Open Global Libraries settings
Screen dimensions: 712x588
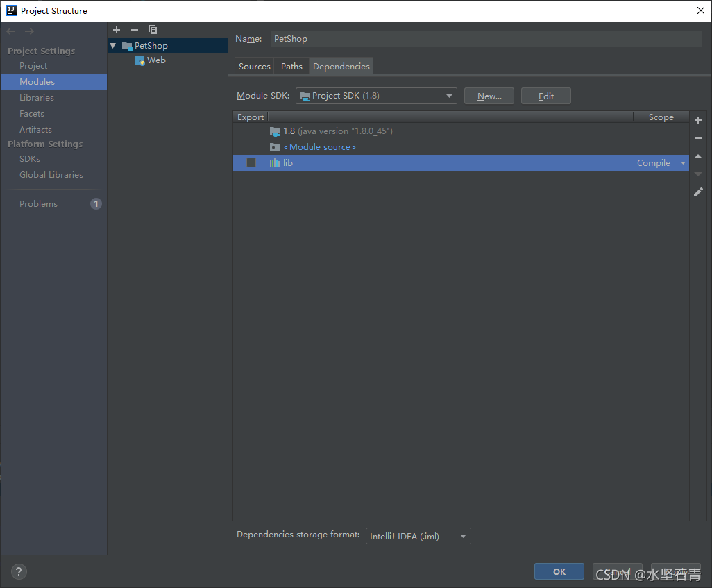51,174
